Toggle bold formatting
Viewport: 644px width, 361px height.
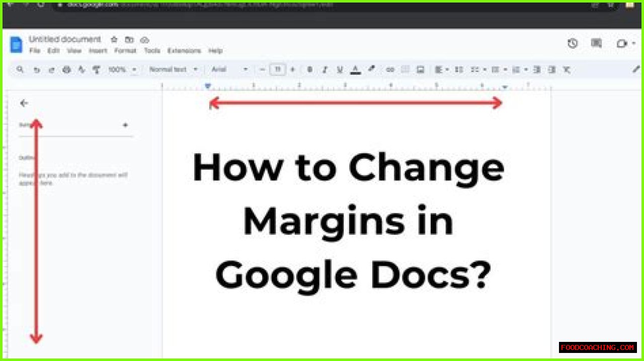pyautogui.click(x=310, y=70)
